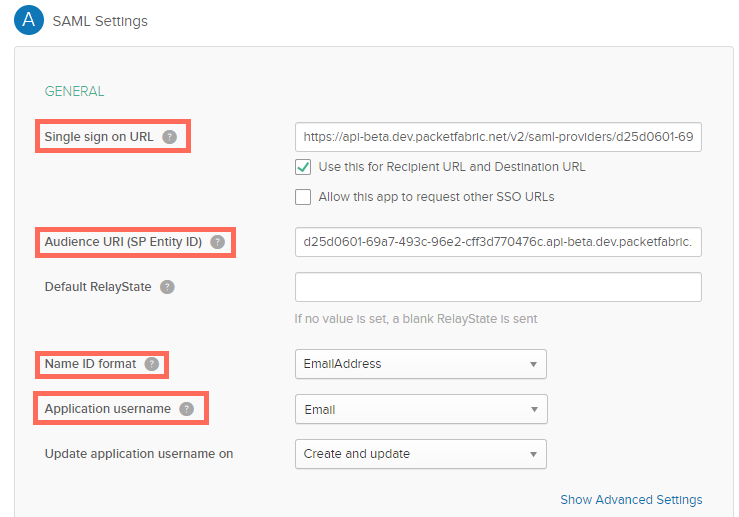
Task: Click help icon next to Default RelayState
Action: click(167, 287)
